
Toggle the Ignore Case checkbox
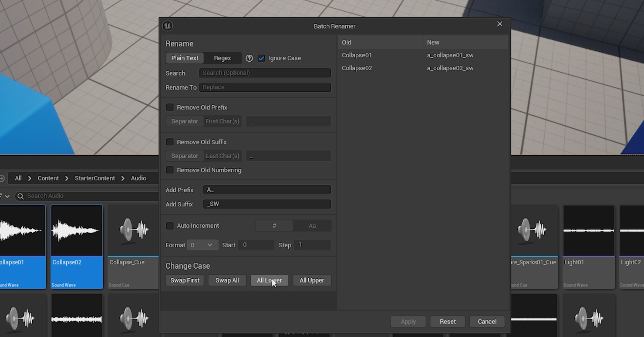point(261,58)
